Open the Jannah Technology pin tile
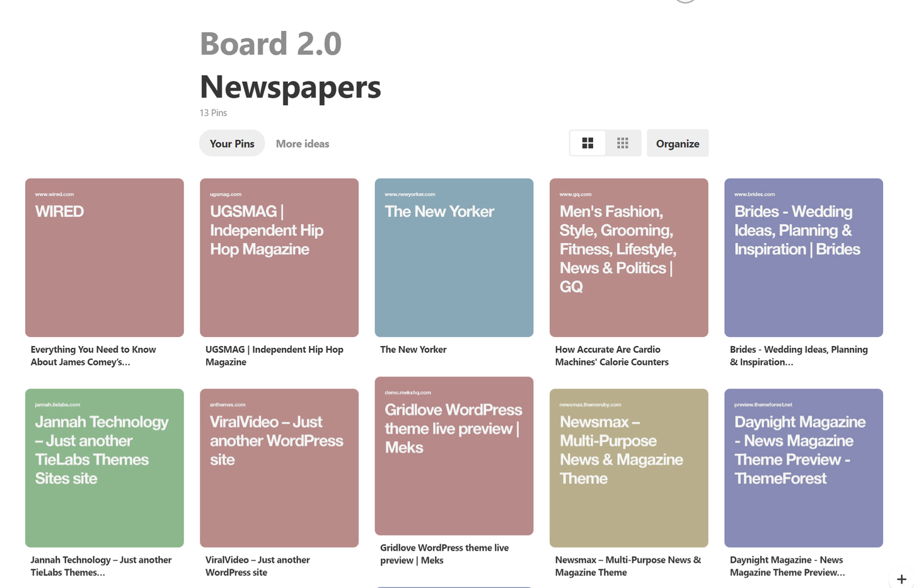Screen dimensions: 914x588 pyautogui.click(x=105, y=468)
